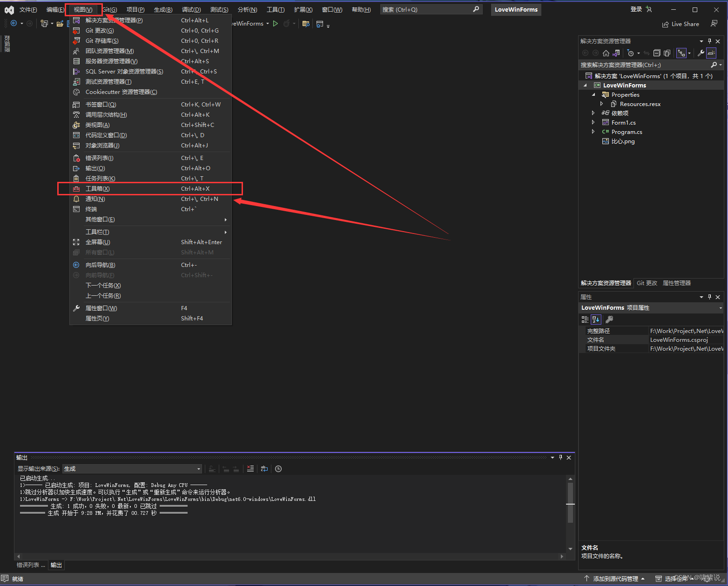Click Solution Explorer search options dropdown arrow
The image size is (728, 586).
[x=721, y=65]
